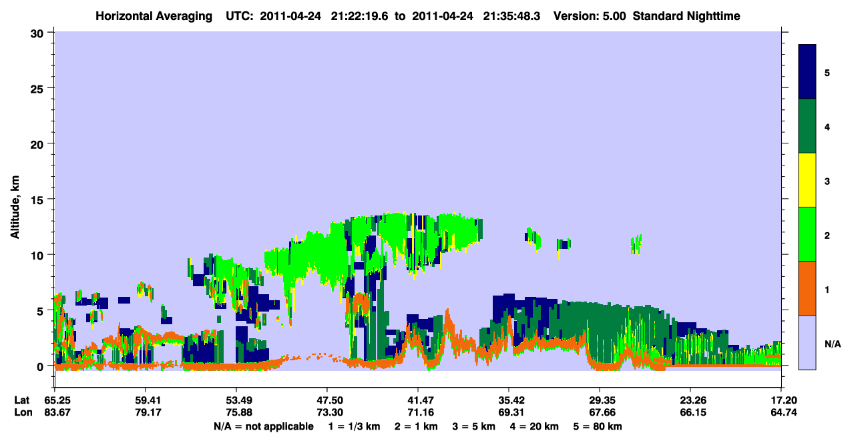
Task: Click the colorbar label 'N/A'
Action: point(832,344)
